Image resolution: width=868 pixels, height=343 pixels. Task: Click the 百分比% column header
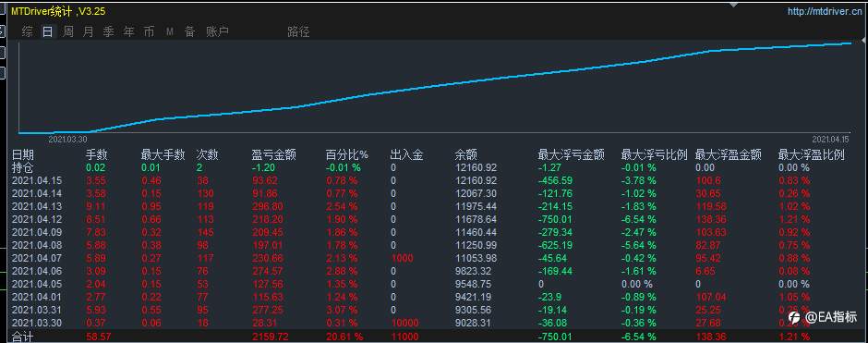point(346,155)
